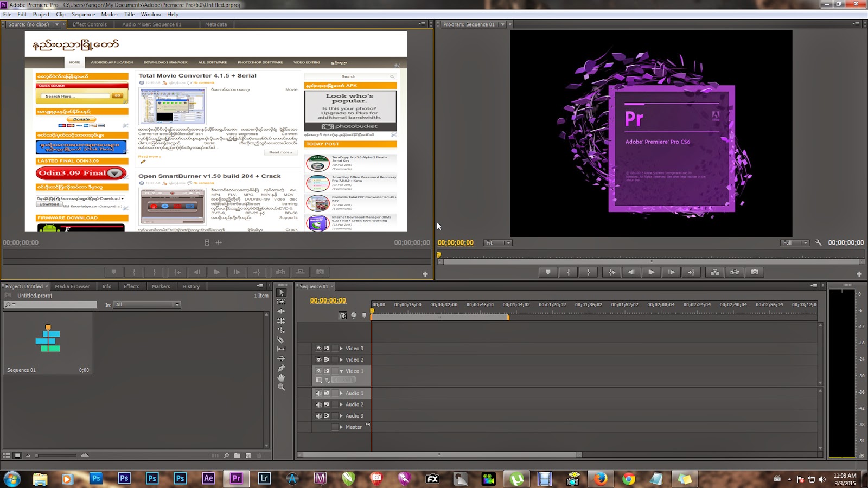The height and width of the screenshot is (488, 868).
Task: Select the Track Select tool
Action: (281, 302)
